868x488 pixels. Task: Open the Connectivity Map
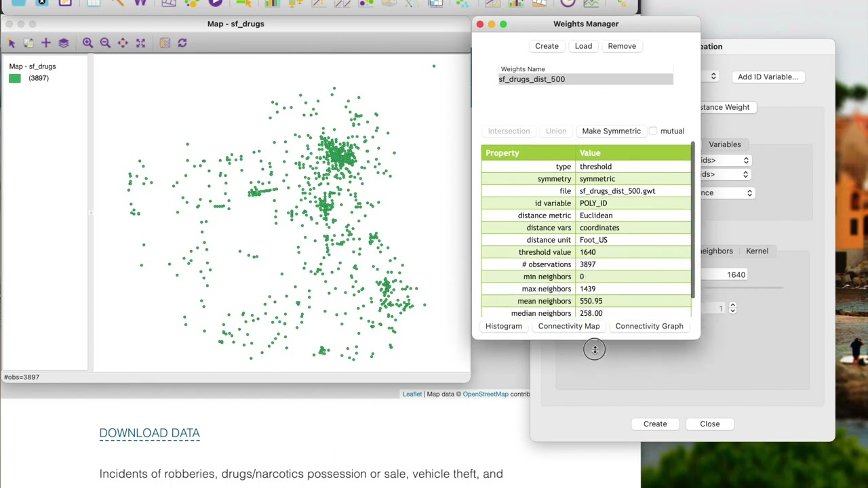(569, 326)
